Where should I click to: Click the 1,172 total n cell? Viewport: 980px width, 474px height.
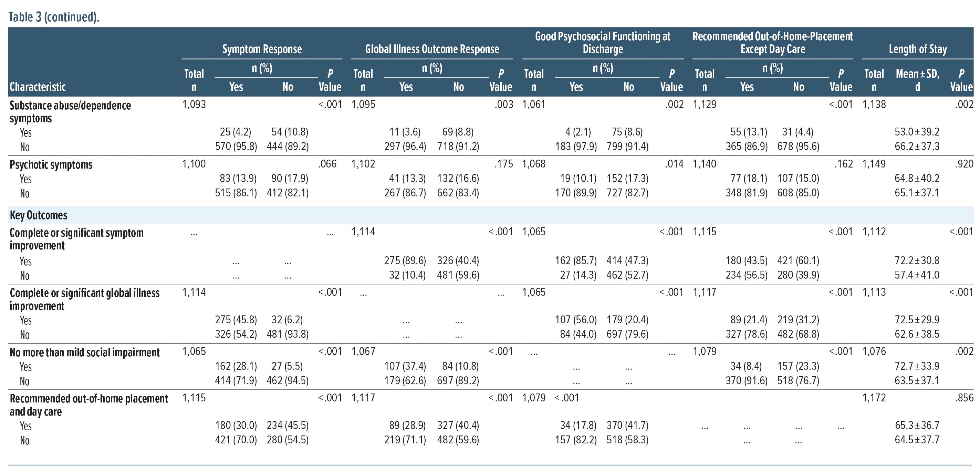[874, 398]
